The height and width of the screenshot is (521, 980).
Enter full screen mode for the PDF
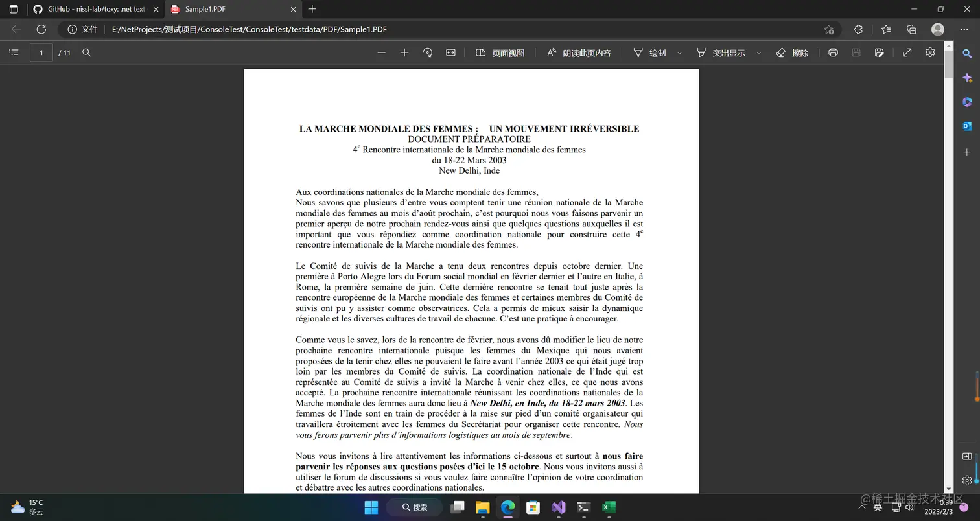coord(907,52)
